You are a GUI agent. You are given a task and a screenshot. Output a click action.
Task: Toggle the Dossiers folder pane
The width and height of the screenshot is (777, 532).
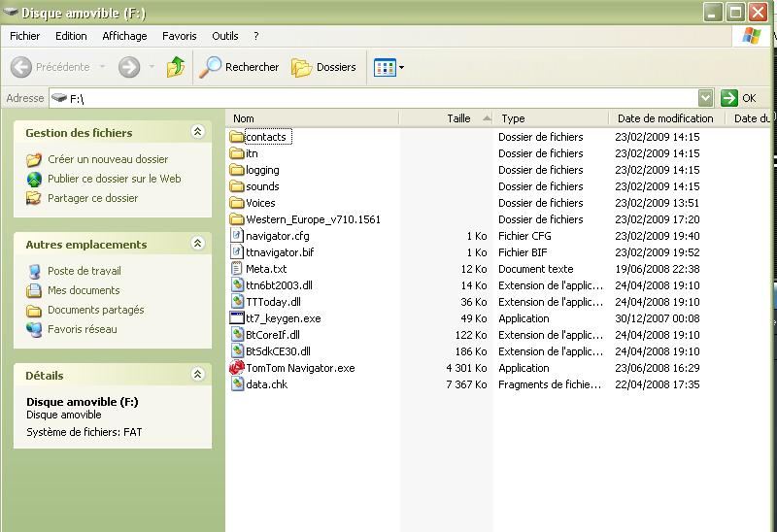tap(324, 67)
